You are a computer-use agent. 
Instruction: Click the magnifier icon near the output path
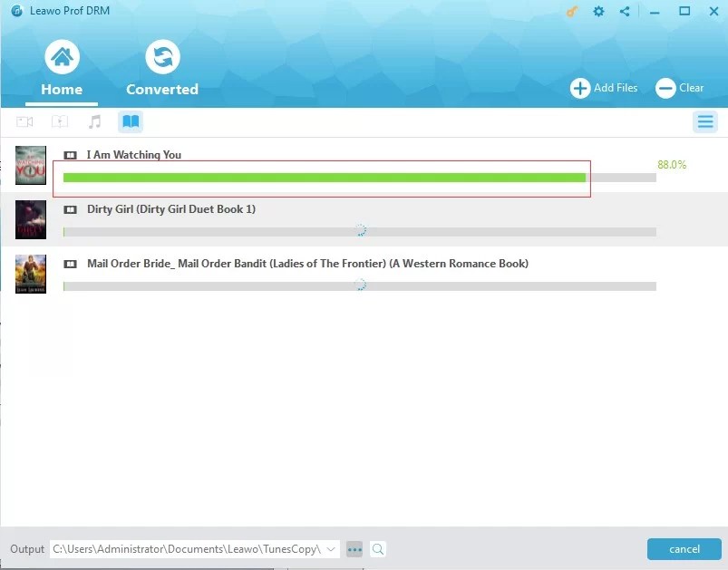377,549
